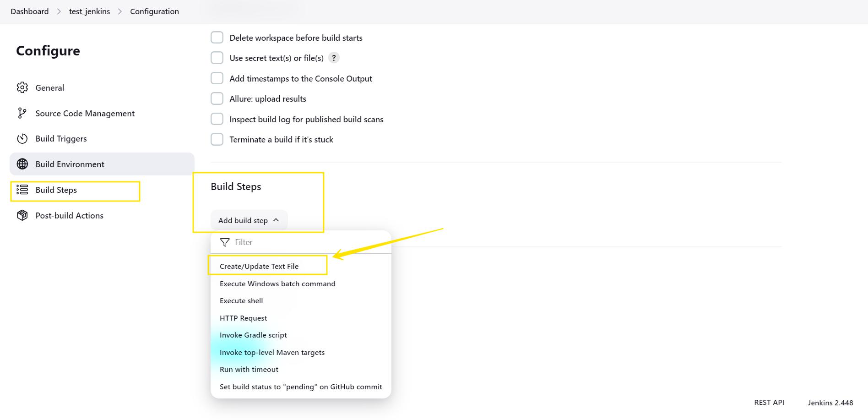Open the Build Environment section label
The image size is (868, 420).
pos(70,164)
